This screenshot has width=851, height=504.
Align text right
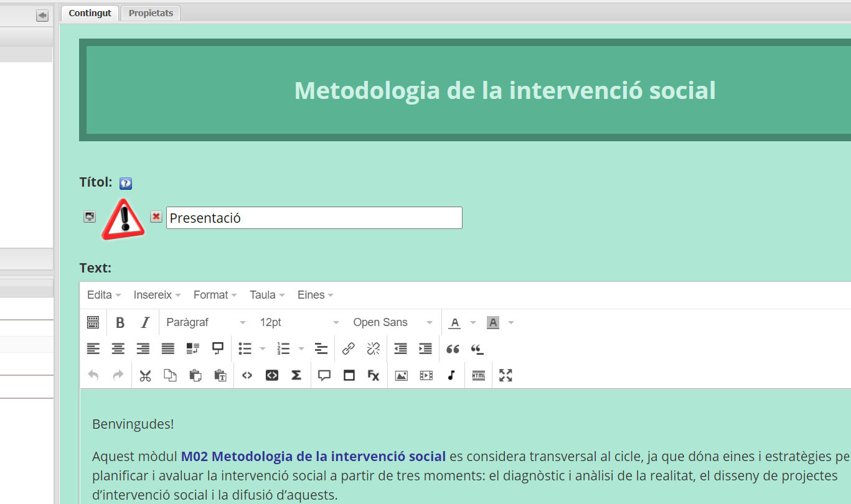(x=143, y=348)
